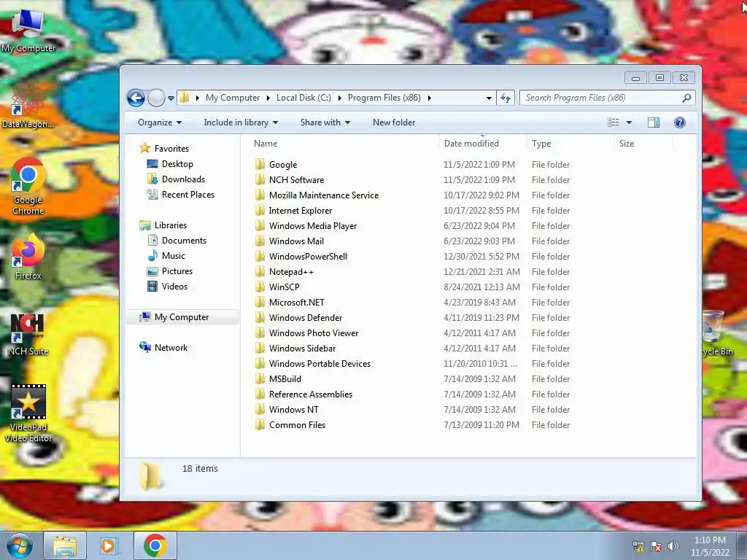Click the New folder button
The width and height of the screenshot is (747, 560).
[394, 122]
